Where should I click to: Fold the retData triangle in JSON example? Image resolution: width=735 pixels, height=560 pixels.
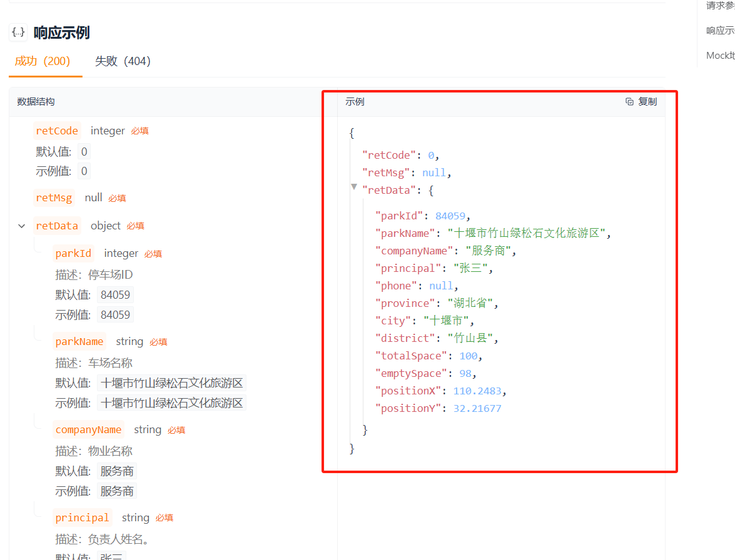point(354,187)
